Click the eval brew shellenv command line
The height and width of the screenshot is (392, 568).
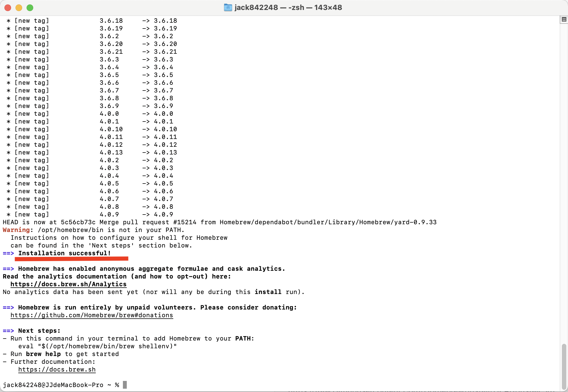[97, 346]
